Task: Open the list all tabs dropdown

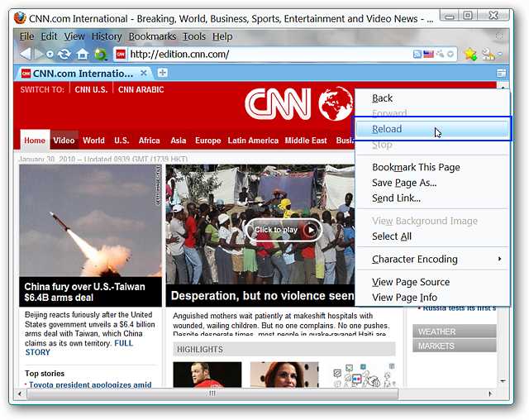Action: 501,73
